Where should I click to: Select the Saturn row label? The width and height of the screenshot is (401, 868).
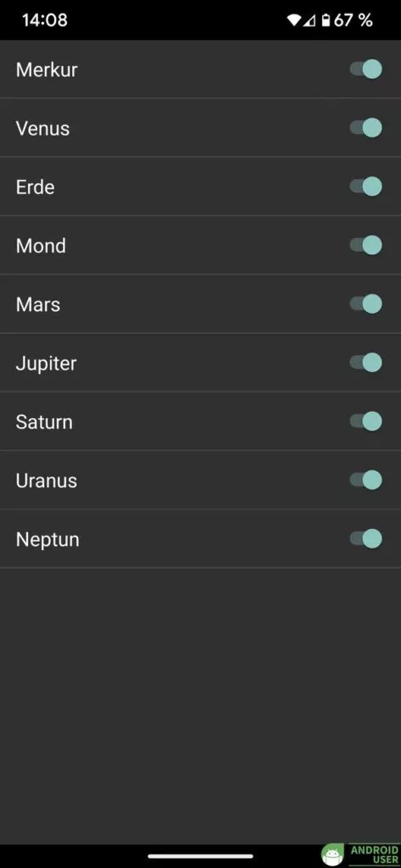coord(44,422)
